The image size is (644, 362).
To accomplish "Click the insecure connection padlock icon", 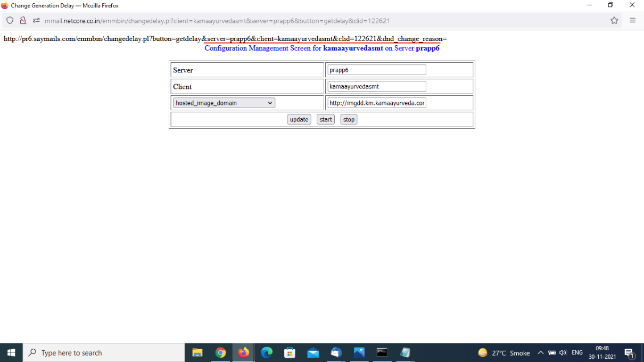I will 23,20.
